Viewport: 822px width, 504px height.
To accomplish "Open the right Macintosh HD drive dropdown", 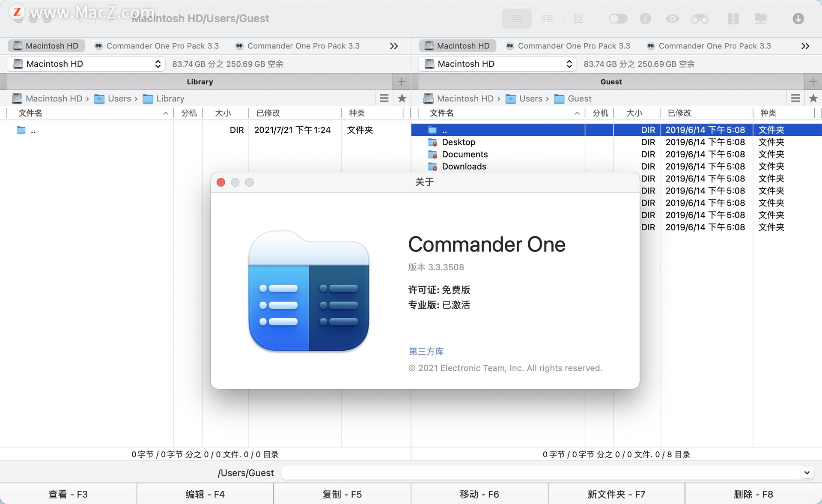I will click(x=497, y=64).
